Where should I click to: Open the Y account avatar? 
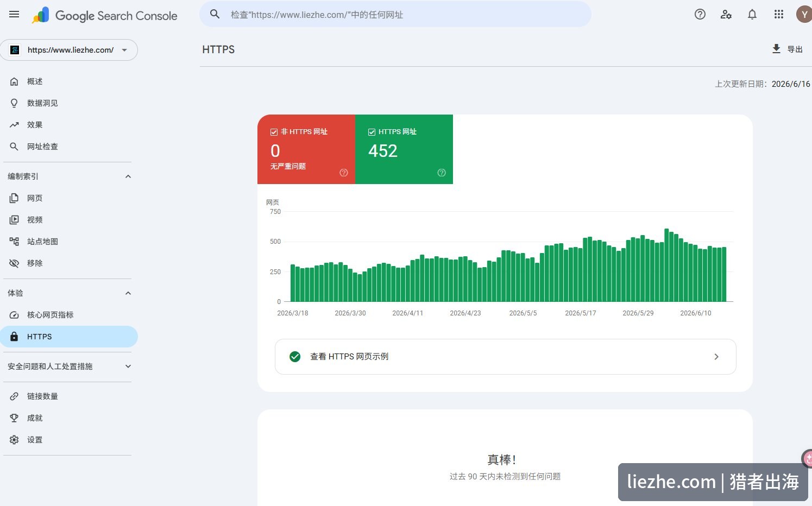pos(804,15)
